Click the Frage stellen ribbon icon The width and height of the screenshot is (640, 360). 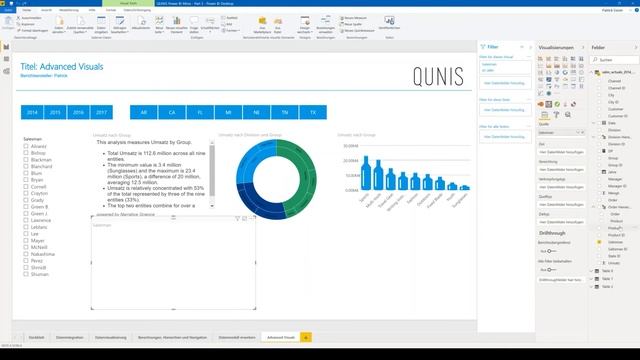click(194, 24)
